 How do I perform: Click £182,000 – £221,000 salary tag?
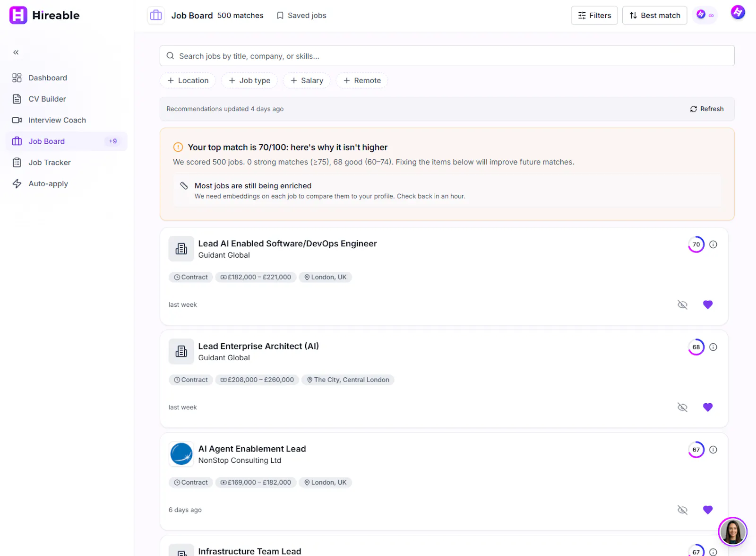(256, 277)
